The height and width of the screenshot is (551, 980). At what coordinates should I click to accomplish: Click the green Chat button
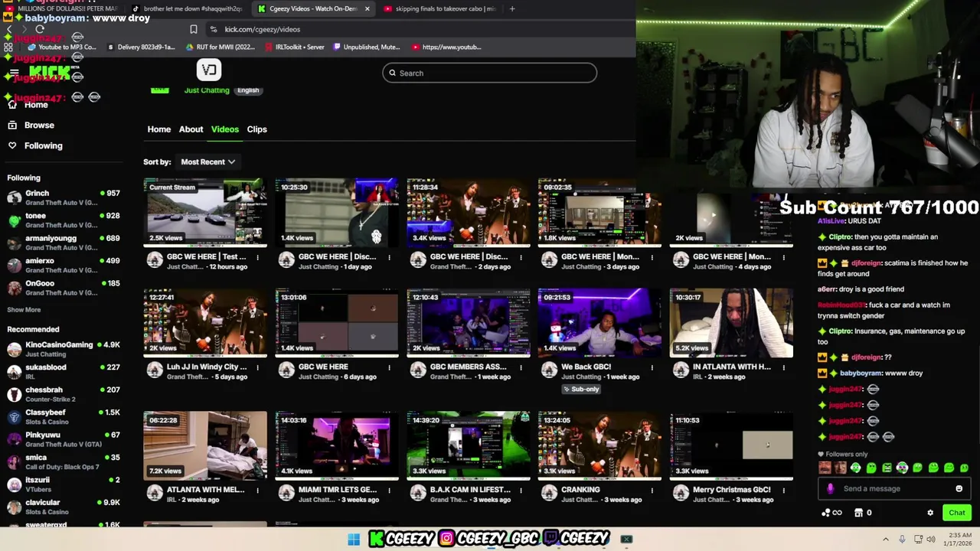(x=957, y=513)
